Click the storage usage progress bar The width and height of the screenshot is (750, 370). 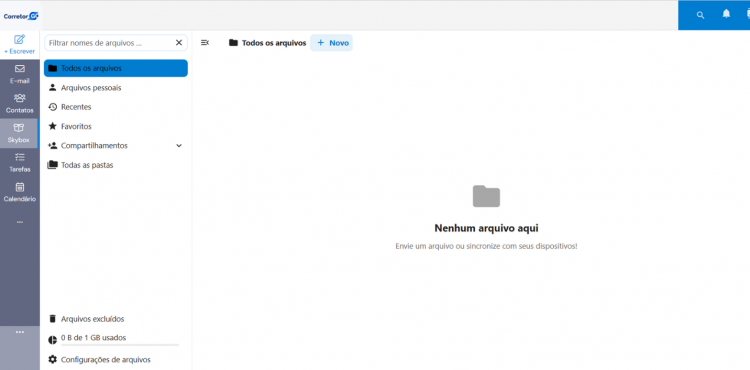(x=120, y=345)
